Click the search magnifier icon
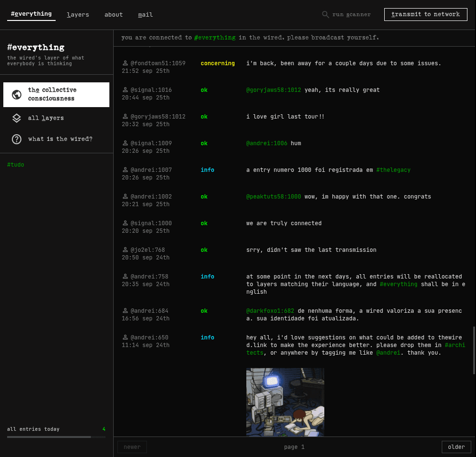 point(325,14)
